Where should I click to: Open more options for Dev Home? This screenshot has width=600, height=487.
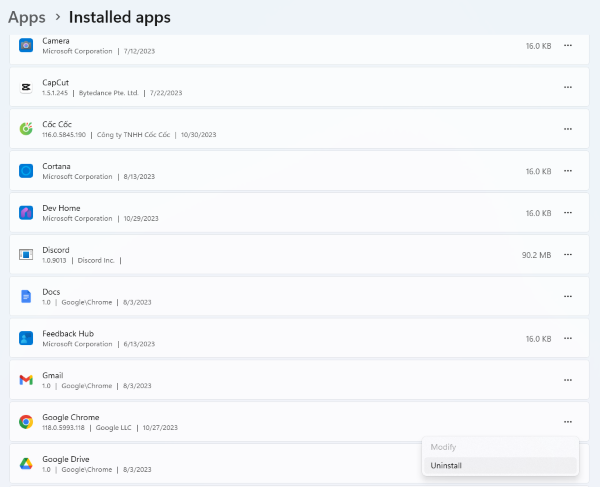[x=568, y=213]
